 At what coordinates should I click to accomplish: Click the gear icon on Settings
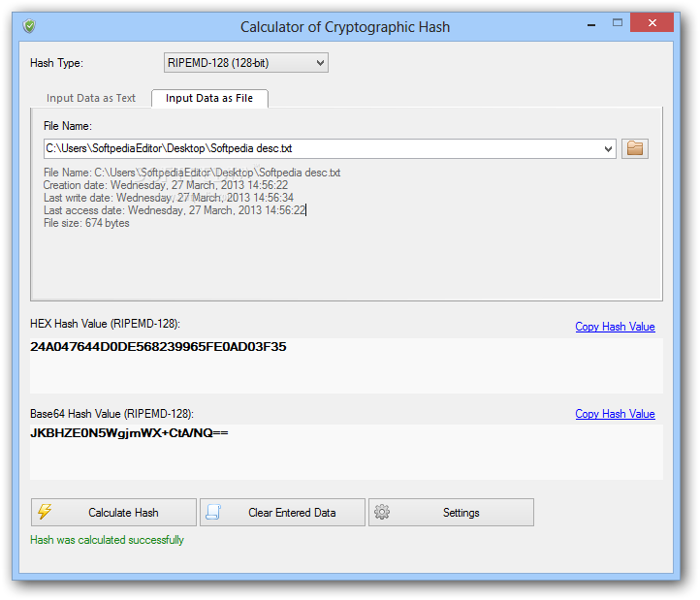point(382,512)
